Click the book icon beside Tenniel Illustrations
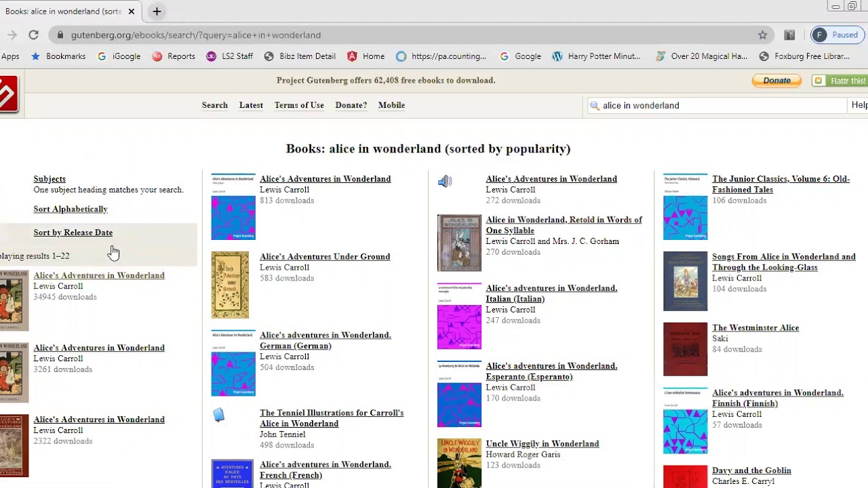868x488 pixels. 218,415
